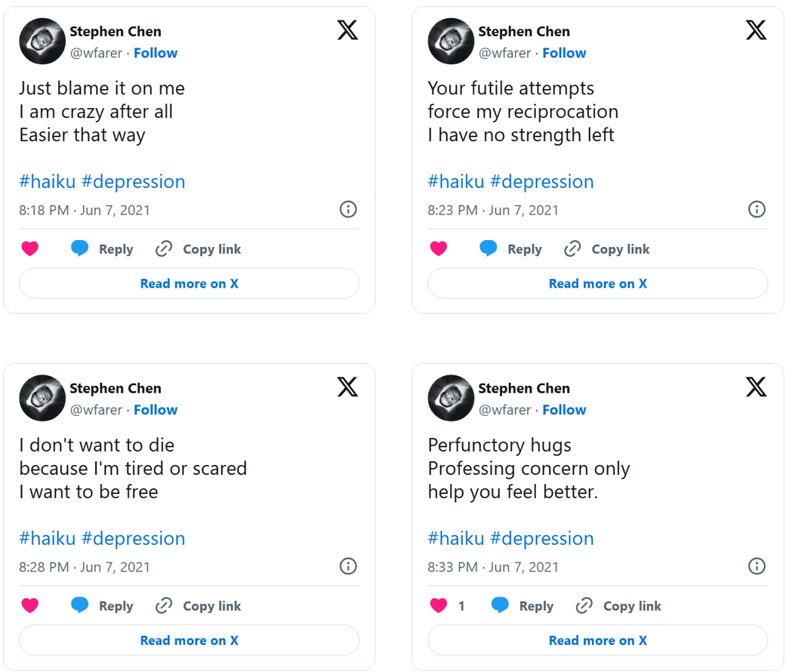Follow @wfarer in the 8:18 PM tweet
Viewport: 786px width, 672px height.
(155, 53)
